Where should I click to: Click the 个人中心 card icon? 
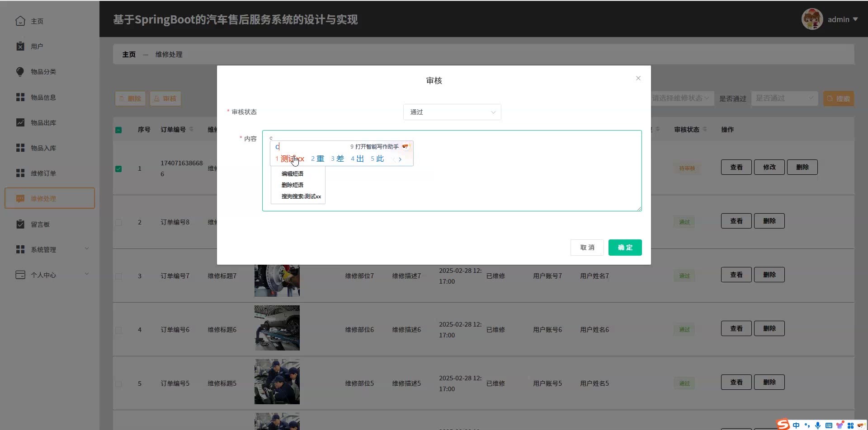coord(20,275)
